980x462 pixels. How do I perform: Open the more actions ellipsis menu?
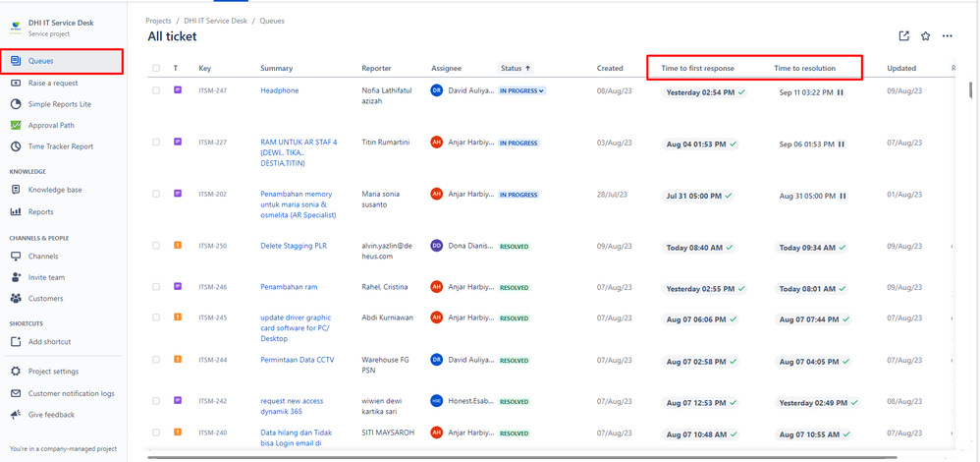click(948, 36)
